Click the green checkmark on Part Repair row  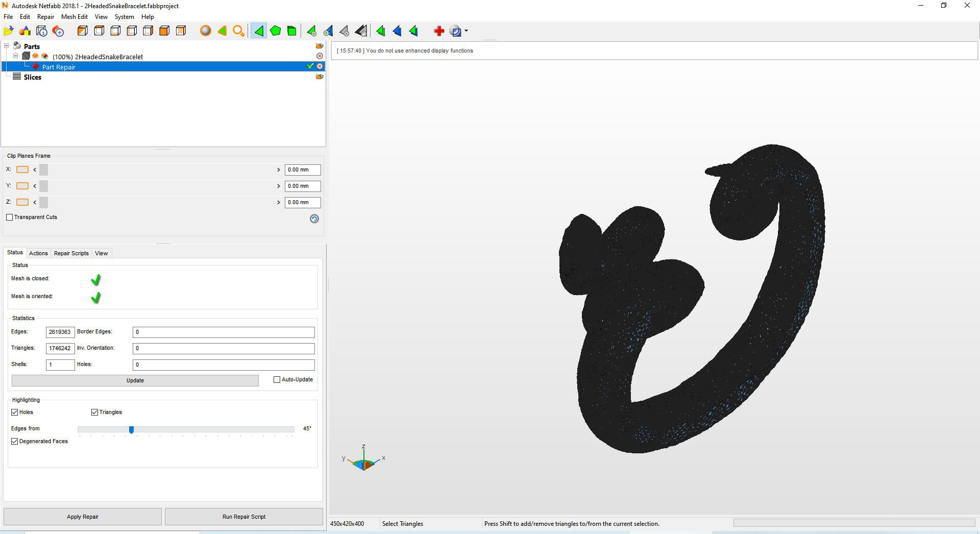pos(310,66)
